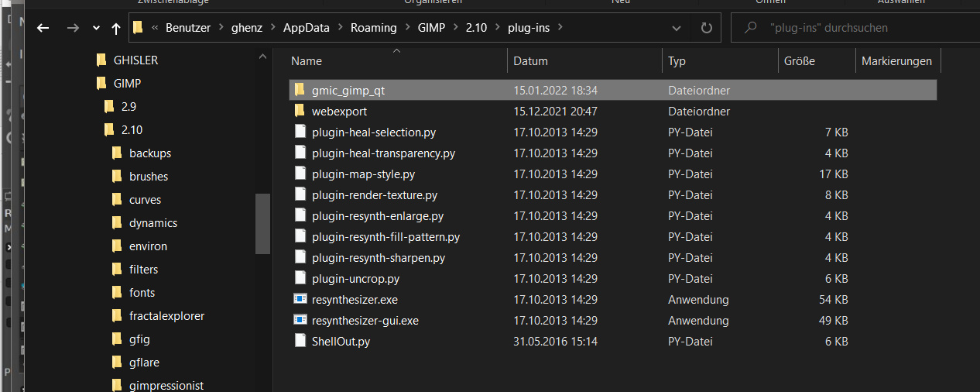Screen dimensions: 980x392
Task: Click the chevron after plug-ins breadcrumb
Action: click(x=560, y=28)
